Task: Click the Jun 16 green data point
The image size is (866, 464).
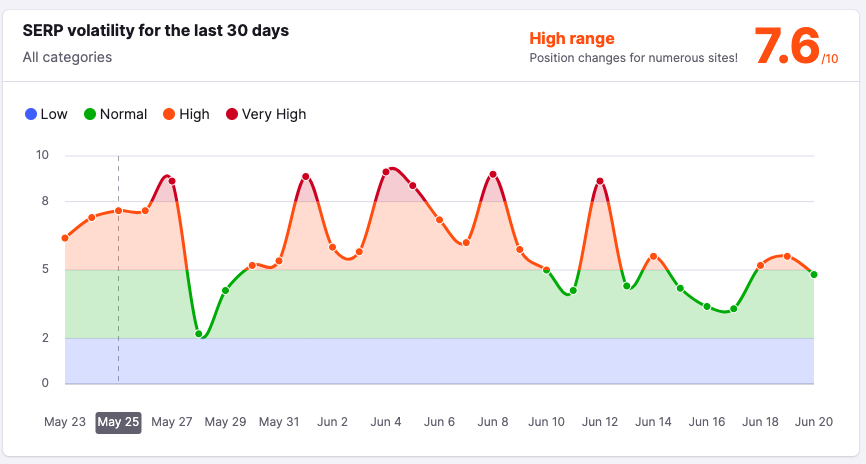Action: coord(707,307)
